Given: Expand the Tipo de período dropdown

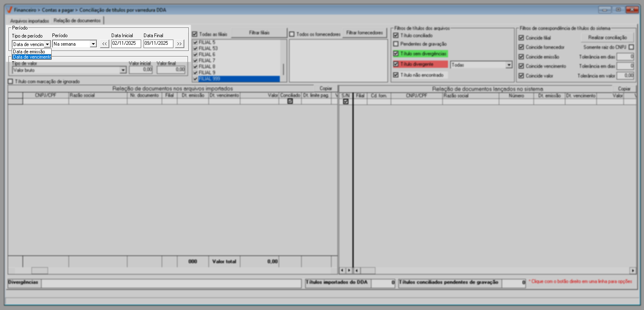Looking at the screenshot, I should point(47,44).
